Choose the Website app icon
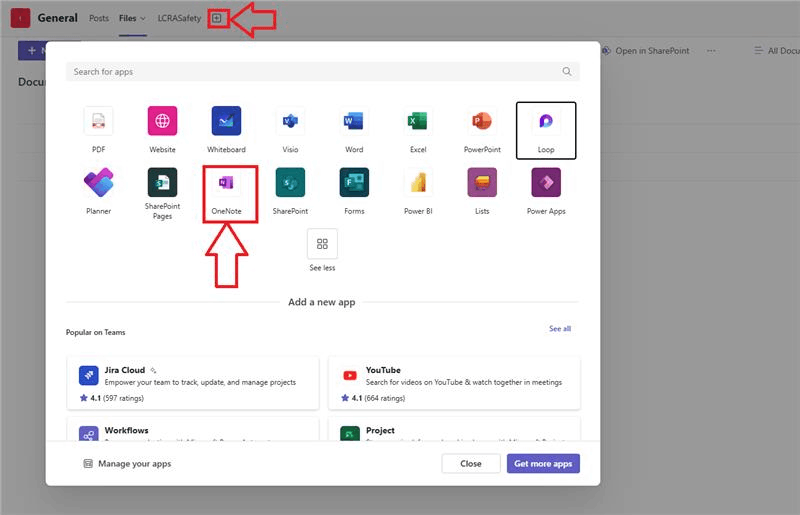This screenshot has height=515, width=800. (162, 121)
